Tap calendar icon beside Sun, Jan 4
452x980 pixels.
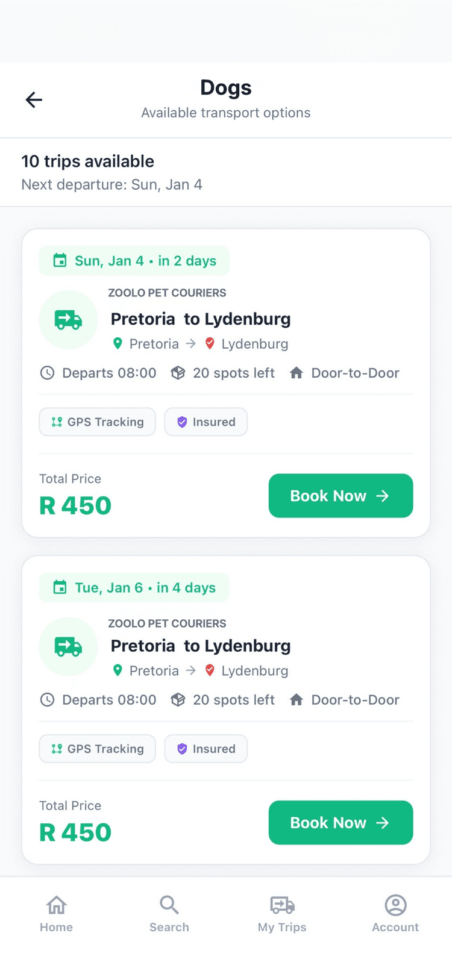click(x=60, y=261)
